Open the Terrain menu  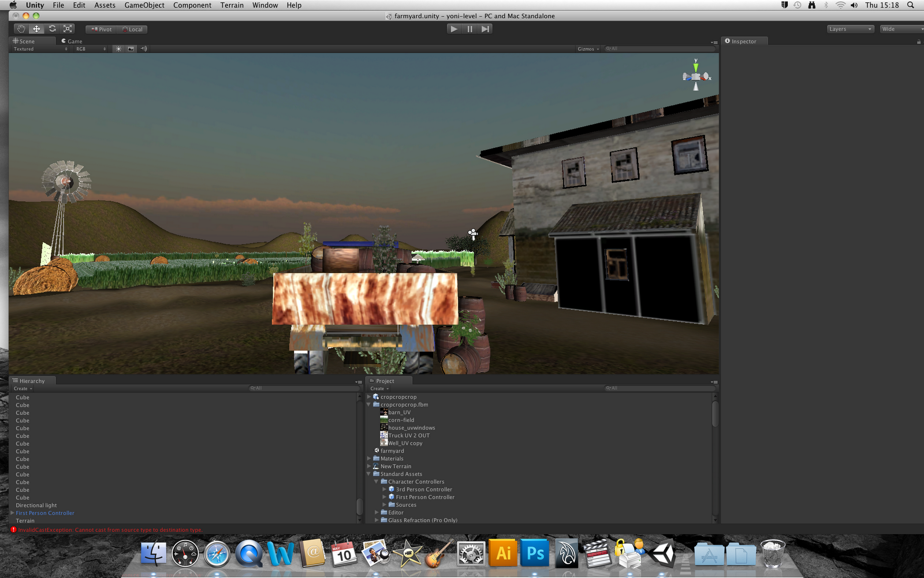click(232, 5)
